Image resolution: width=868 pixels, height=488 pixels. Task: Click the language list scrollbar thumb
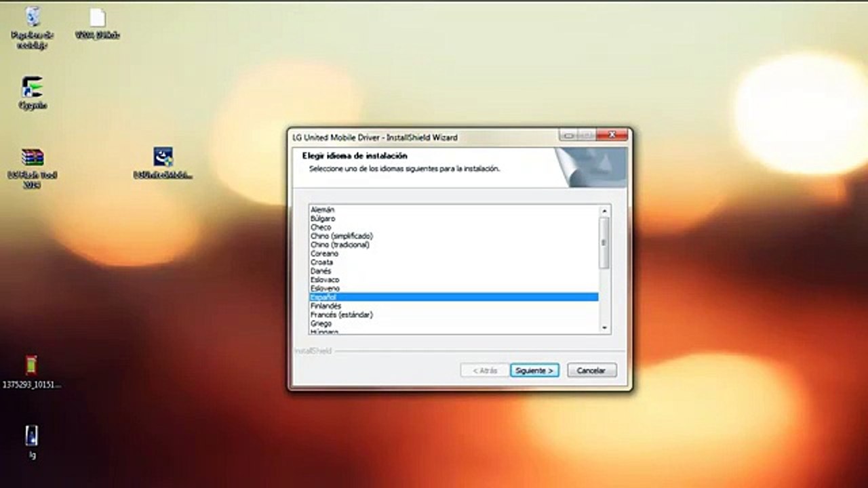pos(604,242)
